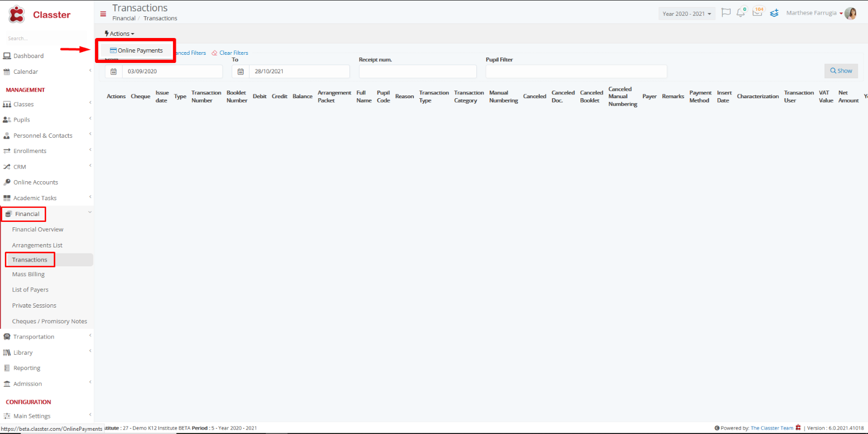Image resolution: width=868 pixels, height=434 pixels.
Task: Open the Marthese Farrugia user menu
Action: [814, 13]
